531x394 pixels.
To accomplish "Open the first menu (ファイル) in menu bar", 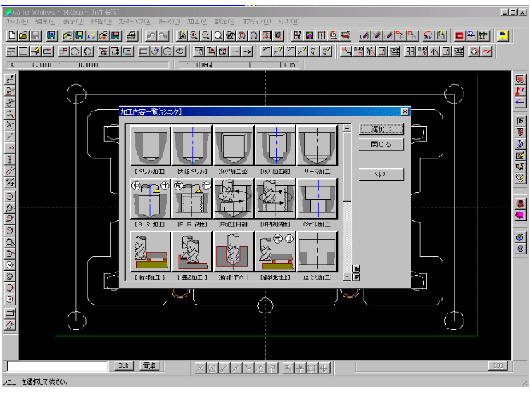I will [17, 22].
